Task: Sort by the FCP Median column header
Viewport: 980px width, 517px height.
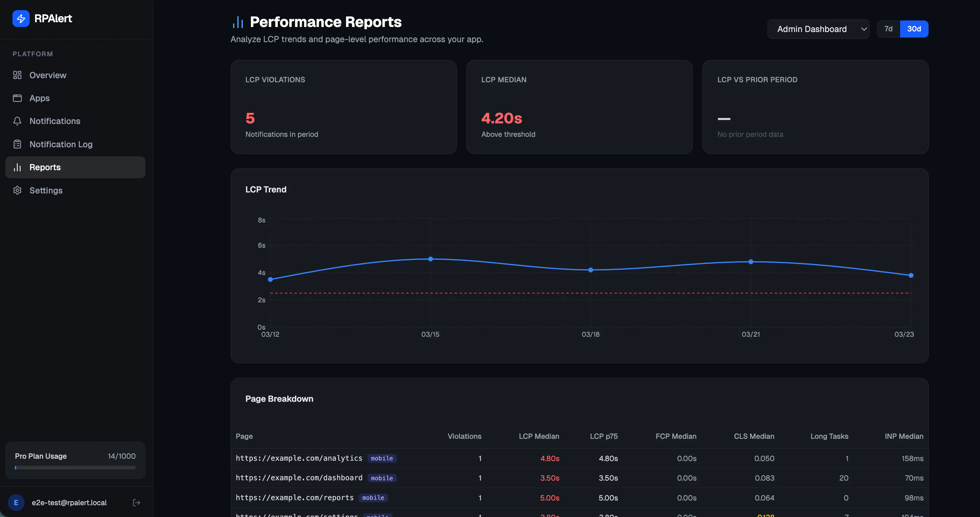Action: (676, 436)
